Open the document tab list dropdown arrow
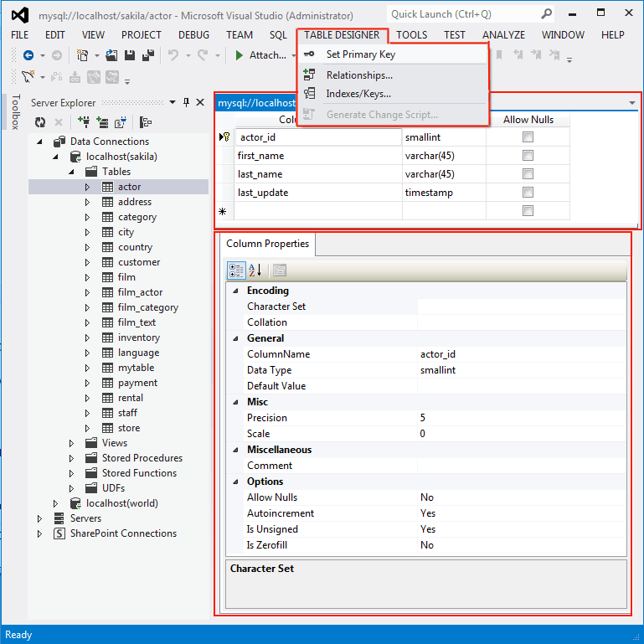Viewport: 644px width, 644px height. tap(632, 103)
